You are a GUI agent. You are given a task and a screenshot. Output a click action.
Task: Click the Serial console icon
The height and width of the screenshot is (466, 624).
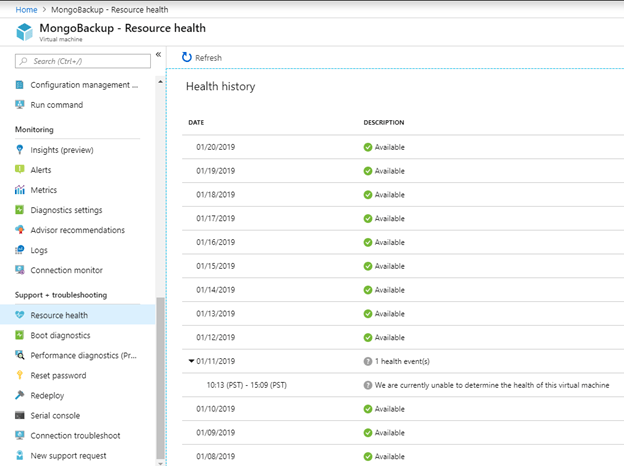click(20, 415)
